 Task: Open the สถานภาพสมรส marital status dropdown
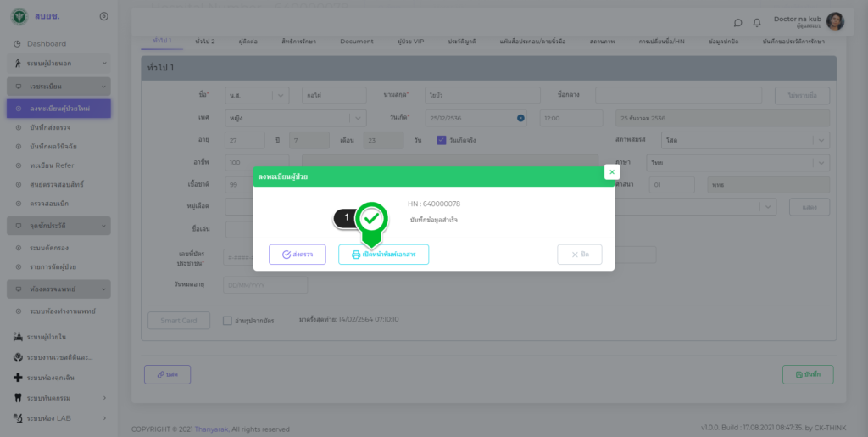[733, 140]
